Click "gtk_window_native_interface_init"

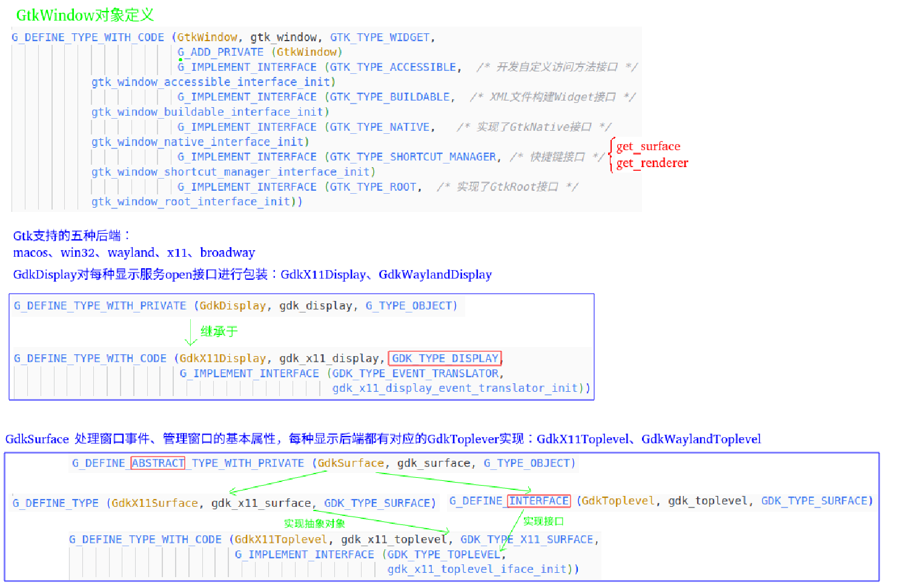click(197, 142)
